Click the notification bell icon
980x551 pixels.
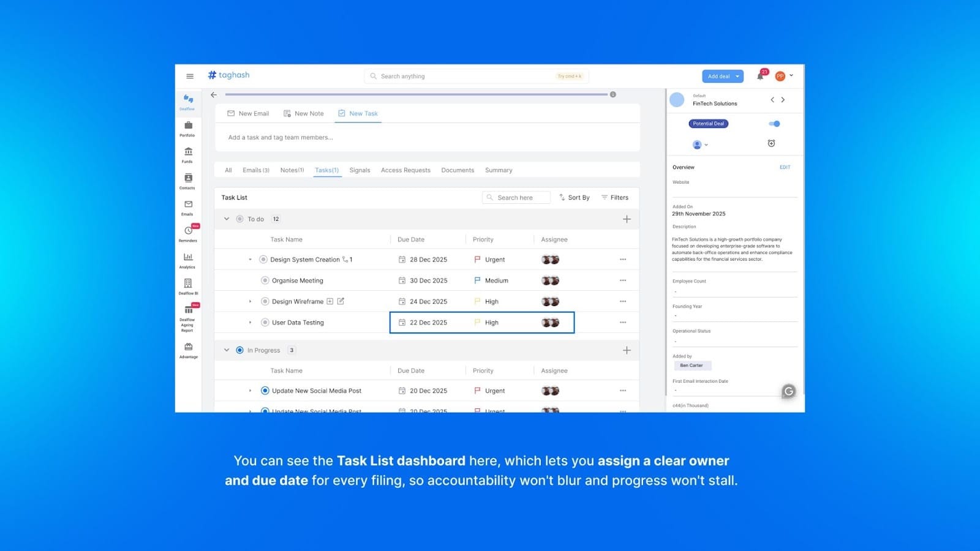click(x=760, y=76)
